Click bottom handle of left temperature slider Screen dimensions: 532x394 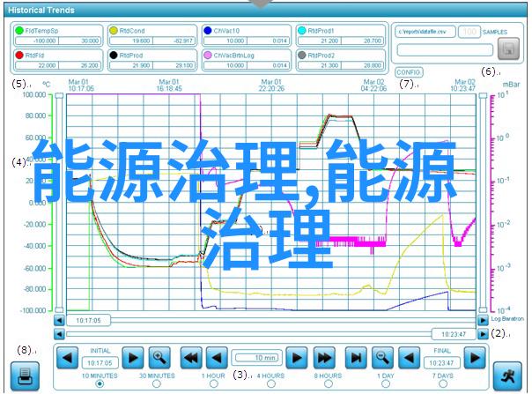(59, 309)
